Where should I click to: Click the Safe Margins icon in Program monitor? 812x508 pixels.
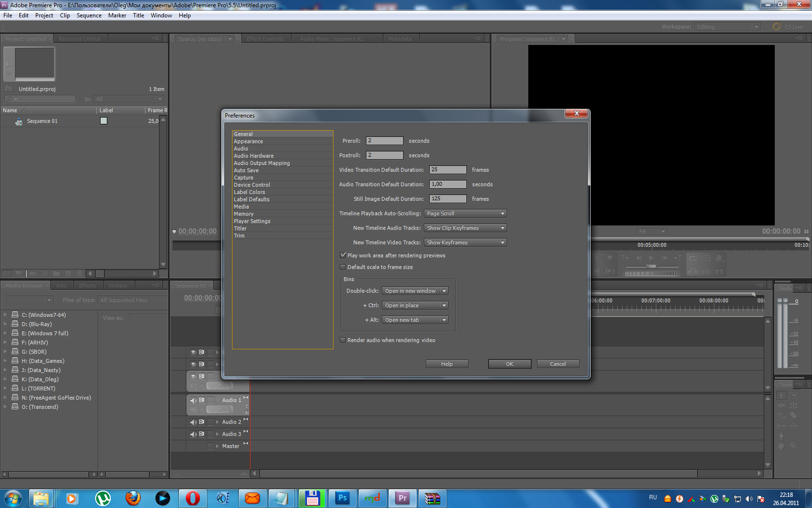click(706, 258)
